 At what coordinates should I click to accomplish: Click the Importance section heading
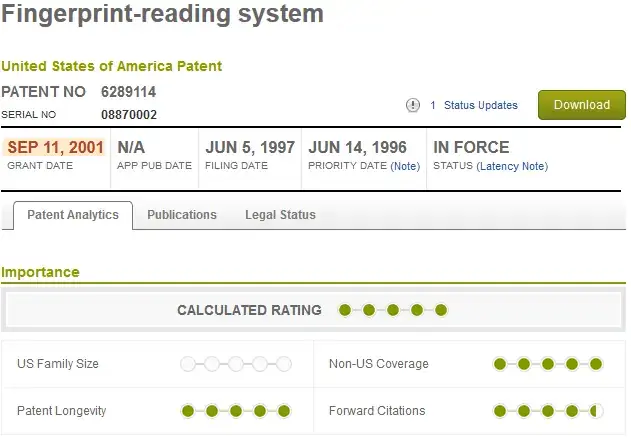tap(40, 272)
